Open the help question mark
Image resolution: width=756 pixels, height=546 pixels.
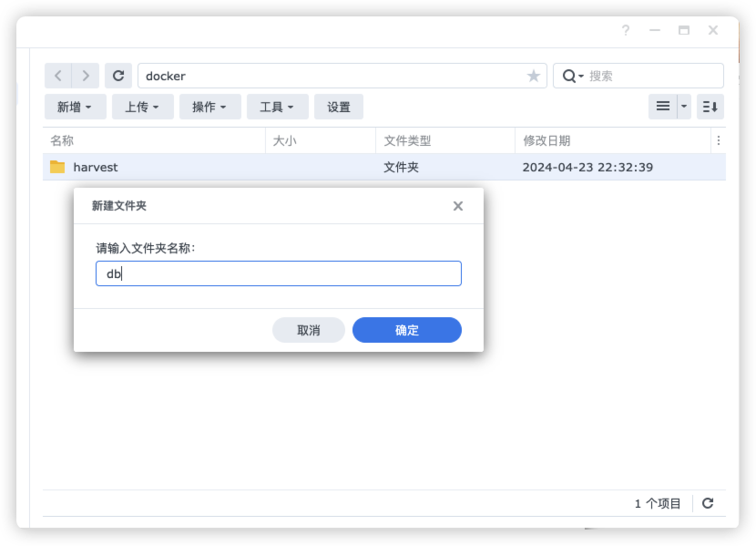point(626,30)
